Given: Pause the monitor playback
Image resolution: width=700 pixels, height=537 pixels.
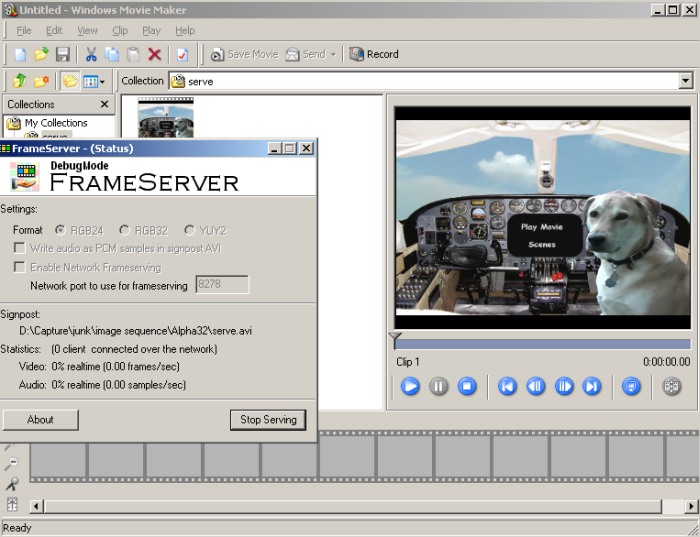Looking at the screenshot, I should tap(438, 387).
